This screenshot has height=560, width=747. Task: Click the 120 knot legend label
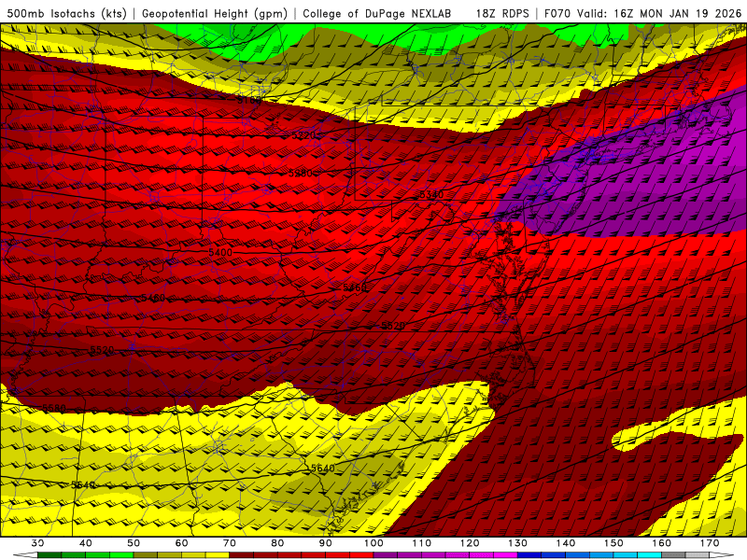point(470,543)
